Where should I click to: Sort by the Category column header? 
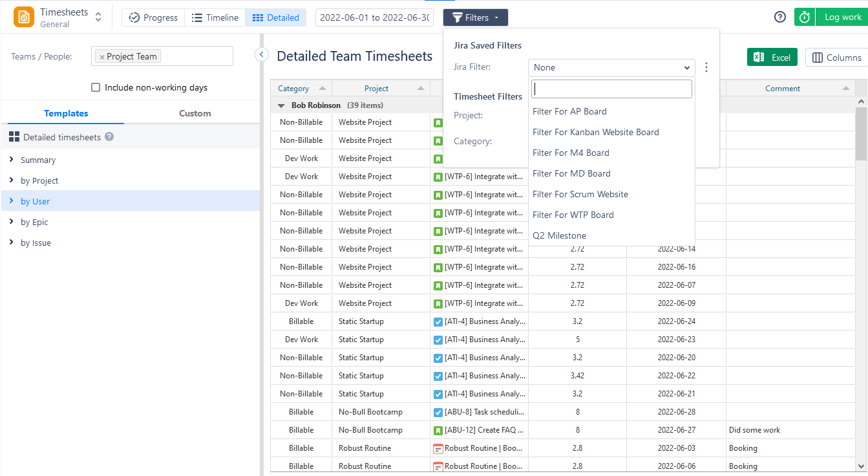301,89
